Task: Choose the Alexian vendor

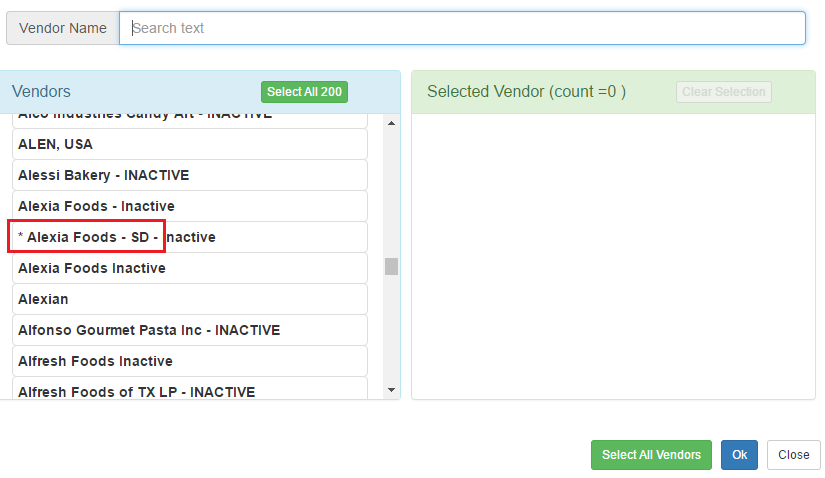Action: point(190,299)
